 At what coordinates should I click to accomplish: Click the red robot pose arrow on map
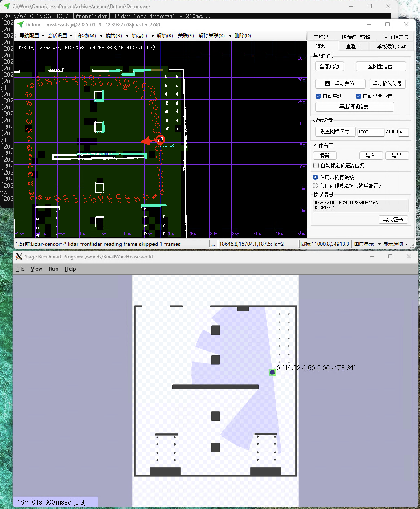point(150,141)
